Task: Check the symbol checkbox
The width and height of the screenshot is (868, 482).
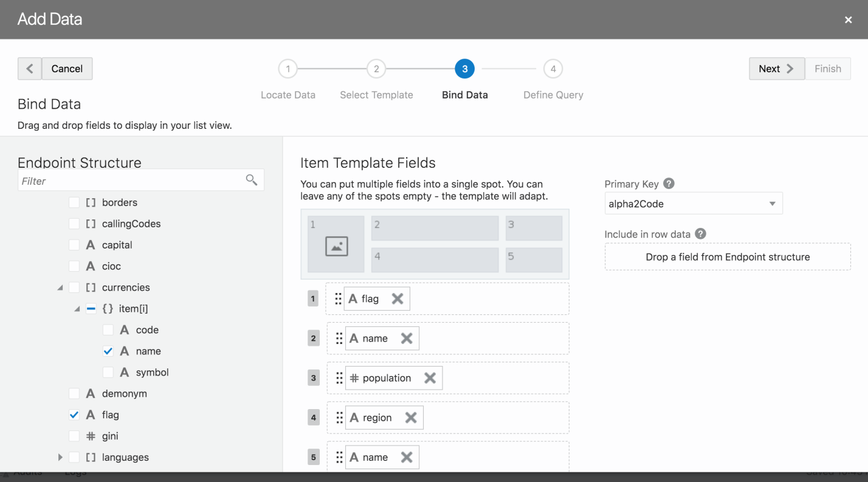Action: tap(108, 372)
